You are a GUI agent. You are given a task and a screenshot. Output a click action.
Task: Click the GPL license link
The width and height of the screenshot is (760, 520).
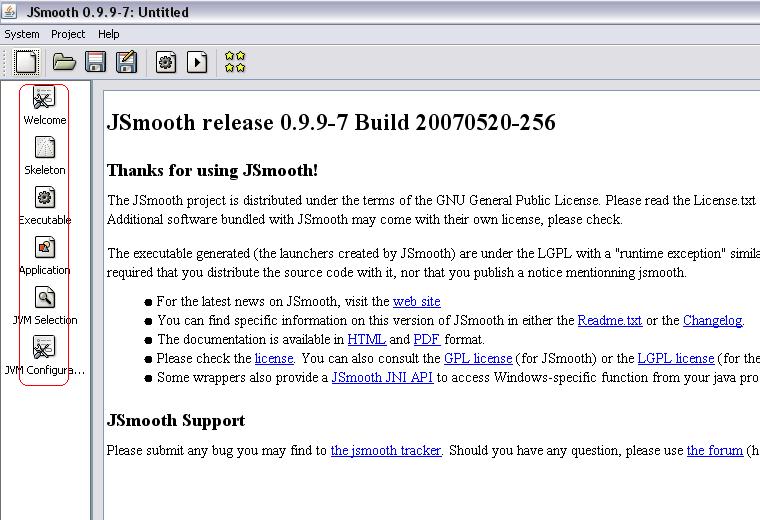pyautogui.click(x=478, y=359)
